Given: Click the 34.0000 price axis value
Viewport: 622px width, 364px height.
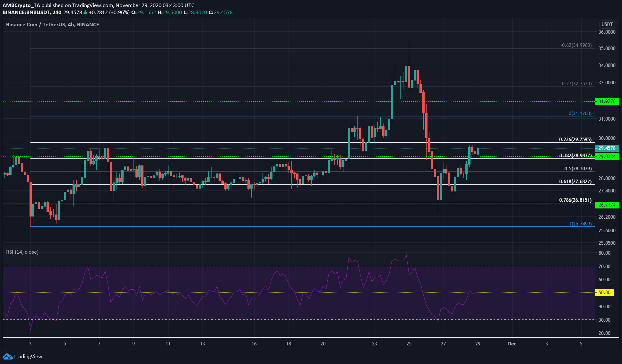Looking at the screenshot, I should tap(607, 65).
